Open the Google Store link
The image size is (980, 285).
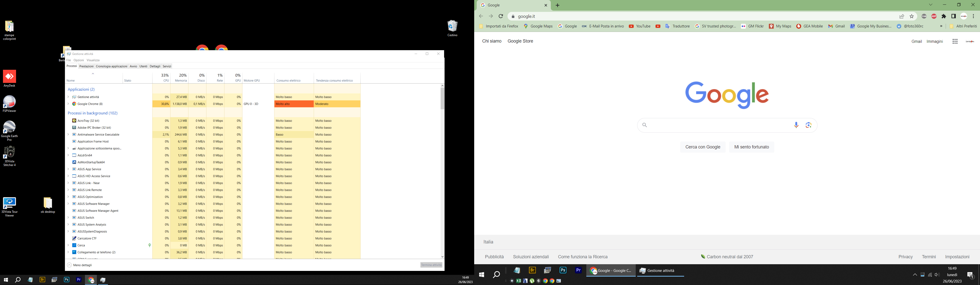coord(520,41)
